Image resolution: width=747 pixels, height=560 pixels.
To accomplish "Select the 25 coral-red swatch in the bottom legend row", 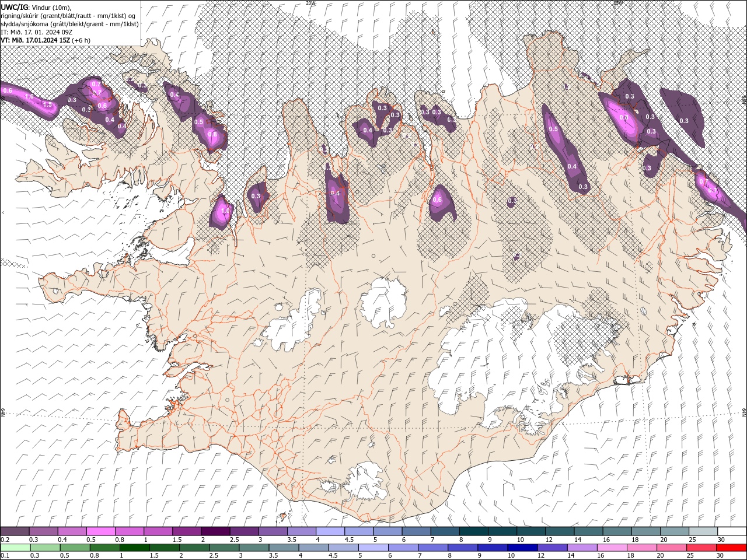I will click(701, 548).
